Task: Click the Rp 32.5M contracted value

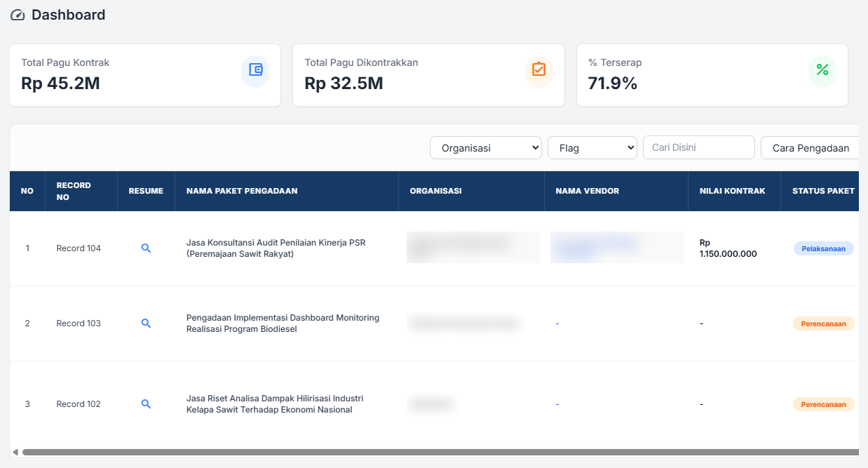Action: coord(344,83)
